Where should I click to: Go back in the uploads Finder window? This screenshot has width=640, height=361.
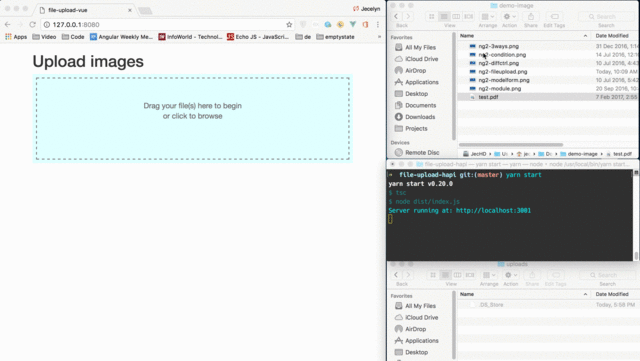(x=396, y=275)
